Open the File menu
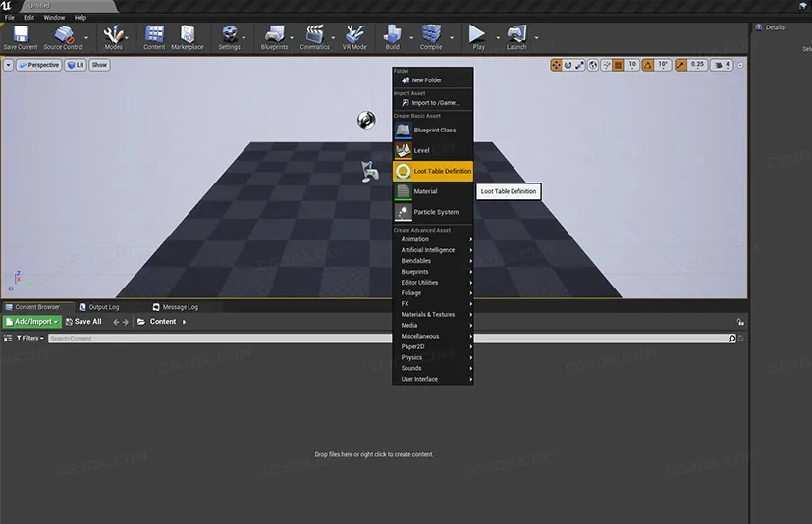The height and width of the screenshot is (524, 812). pyautogui.click(x=10, y=17)
